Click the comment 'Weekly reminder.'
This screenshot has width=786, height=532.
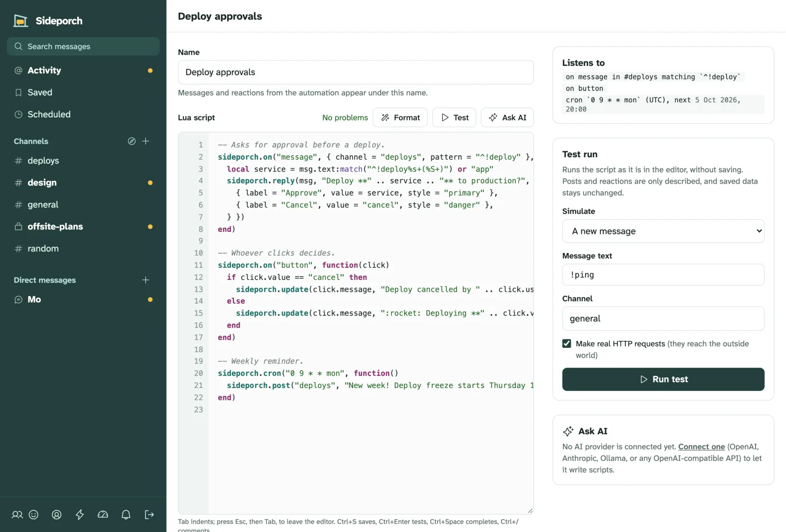click(x=260, y=361)
